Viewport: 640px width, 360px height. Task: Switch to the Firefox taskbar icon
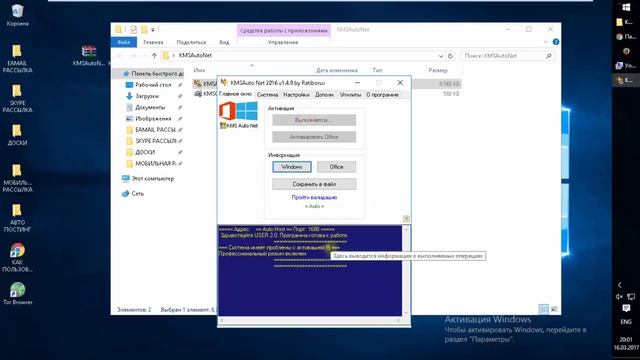coord(627,51)
